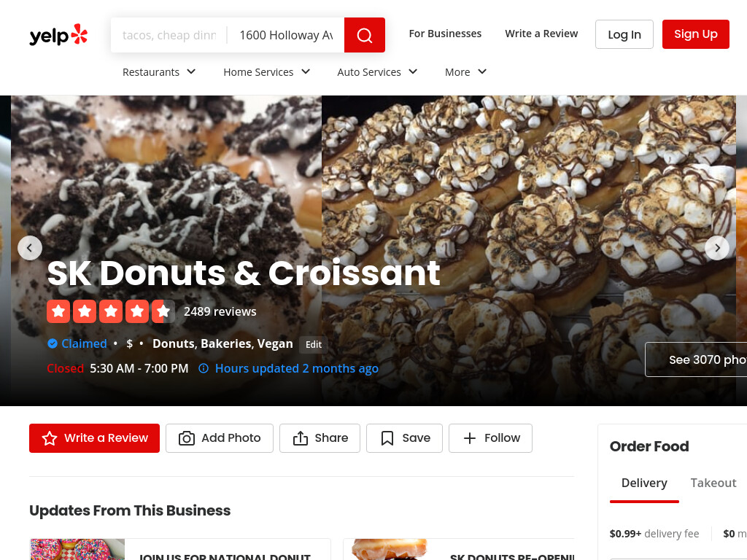Click the blue Claimed checkmark badge
This screenshot has height=560, width=747.
coord(53,343)
